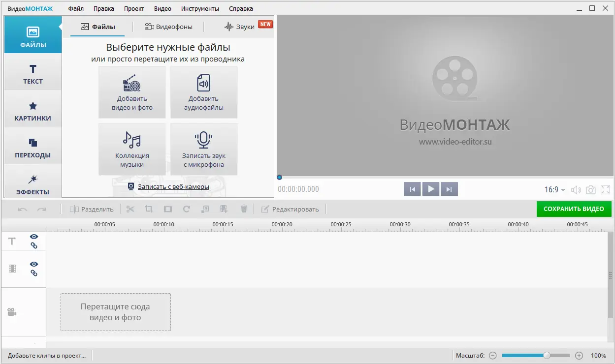
Task: Open the 16:9 aspect ratio dropdown
Action: [x=555, y=189]
